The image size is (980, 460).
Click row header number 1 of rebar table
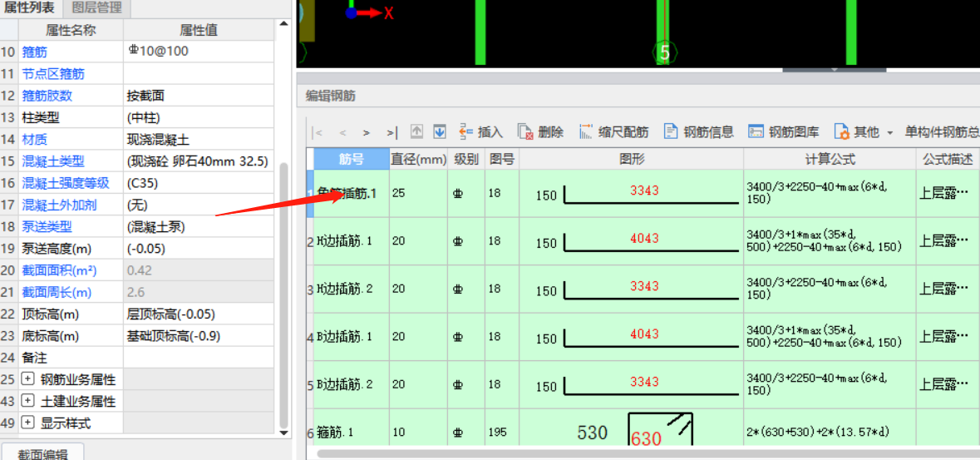coord(310,193)
